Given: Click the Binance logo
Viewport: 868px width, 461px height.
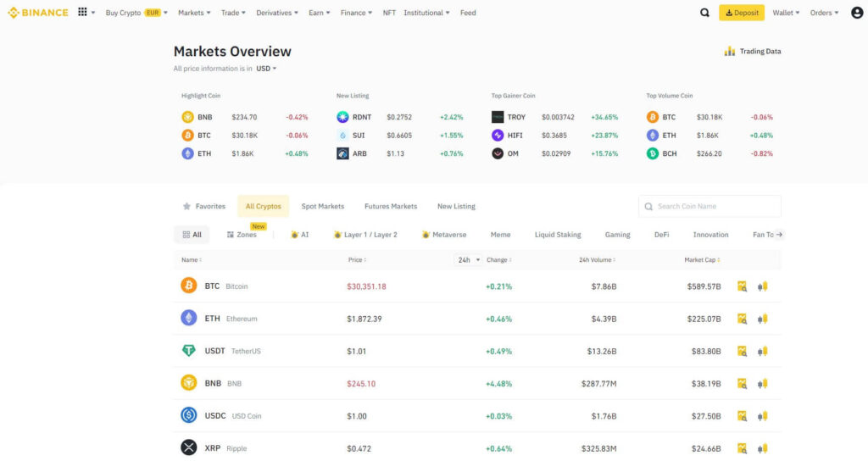Looking at the screenshot, I should coord(38,12).
